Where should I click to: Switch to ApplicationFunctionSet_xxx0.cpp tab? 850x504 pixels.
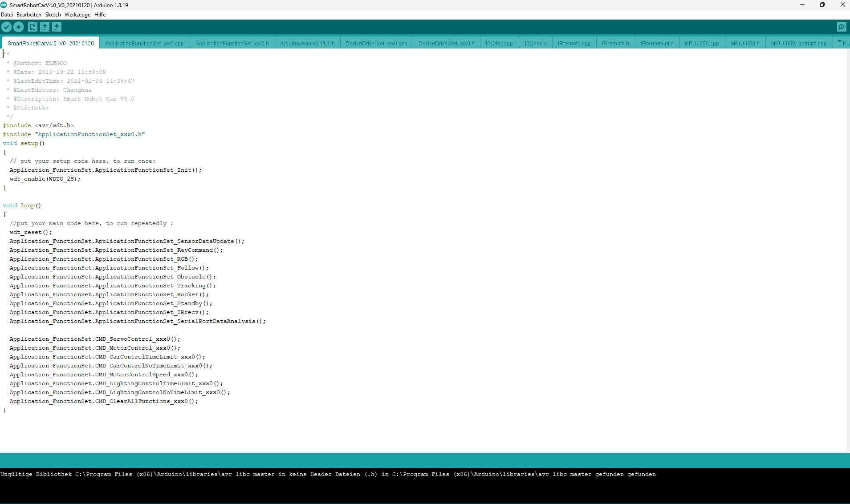pos(144,43)
